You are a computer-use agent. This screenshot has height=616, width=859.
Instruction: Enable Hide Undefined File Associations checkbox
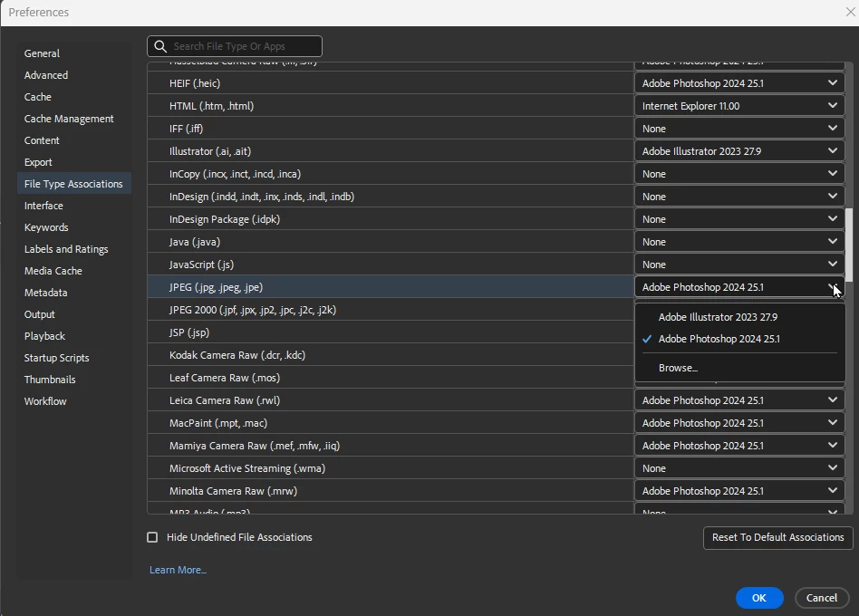[x=152, y=537]
